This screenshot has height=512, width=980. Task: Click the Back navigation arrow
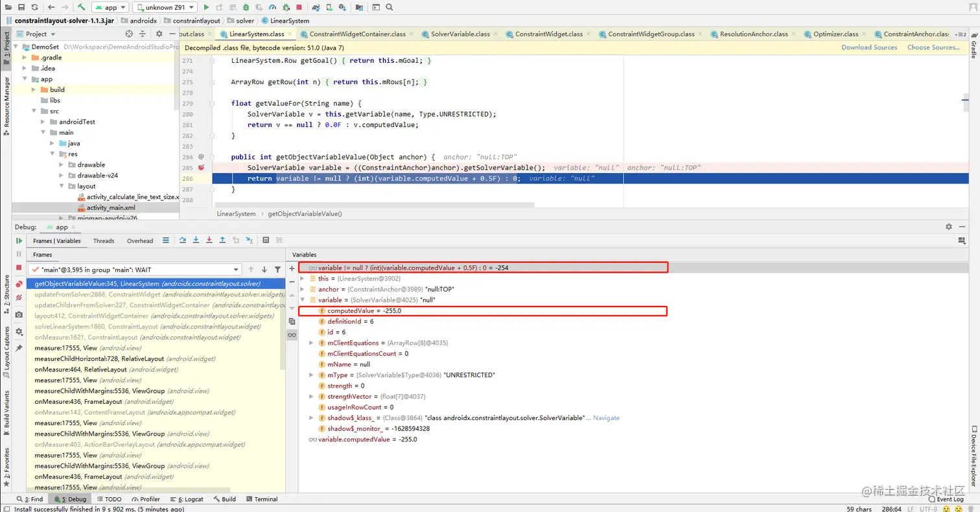tap(52, 7)
